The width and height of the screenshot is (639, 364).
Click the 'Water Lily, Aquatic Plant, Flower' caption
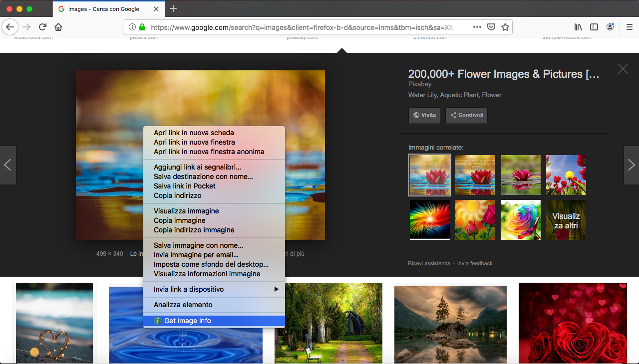pyautogui.click(x=455, y=95)
